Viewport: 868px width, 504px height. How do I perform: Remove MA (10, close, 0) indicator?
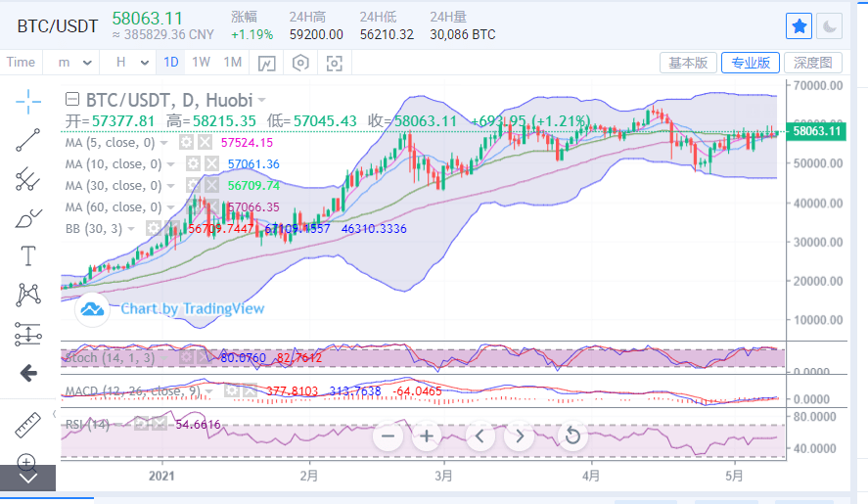coord(211,164)
